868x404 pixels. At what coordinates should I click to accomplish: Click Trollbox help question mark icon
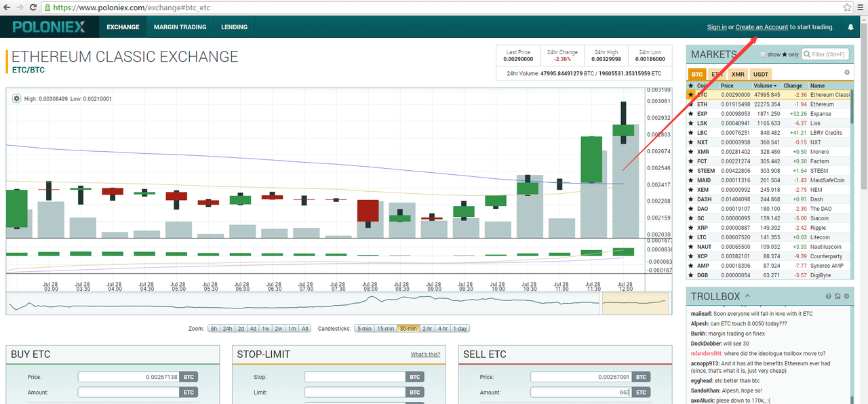pyautogui.click(x=828, y=297)
